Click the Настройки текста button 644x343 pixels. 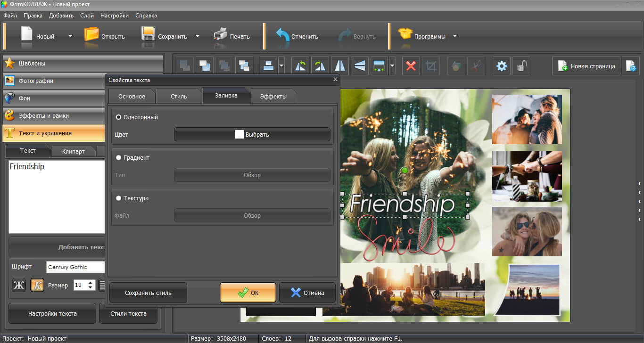pyautogui.click(x=52, y=313)
